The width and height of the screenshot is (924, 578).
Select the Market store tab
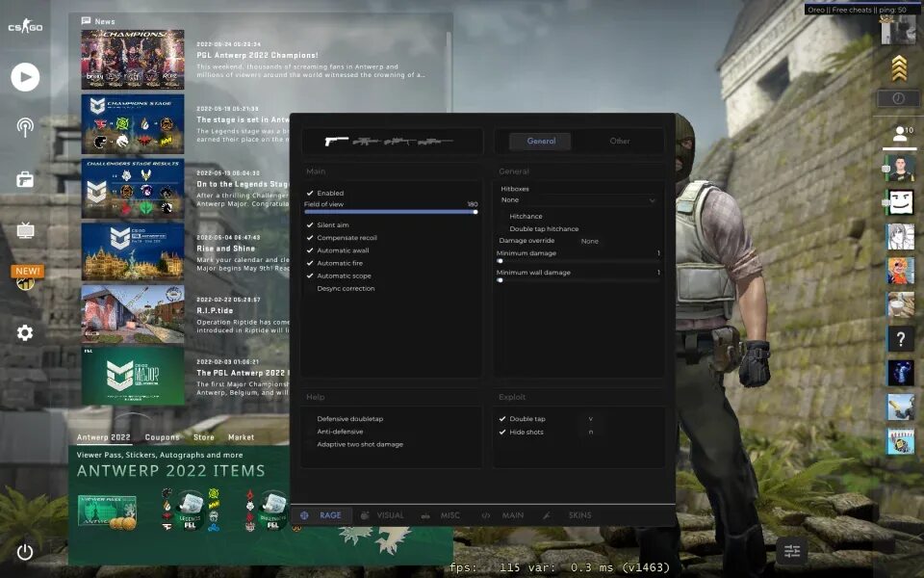point(241,437)
